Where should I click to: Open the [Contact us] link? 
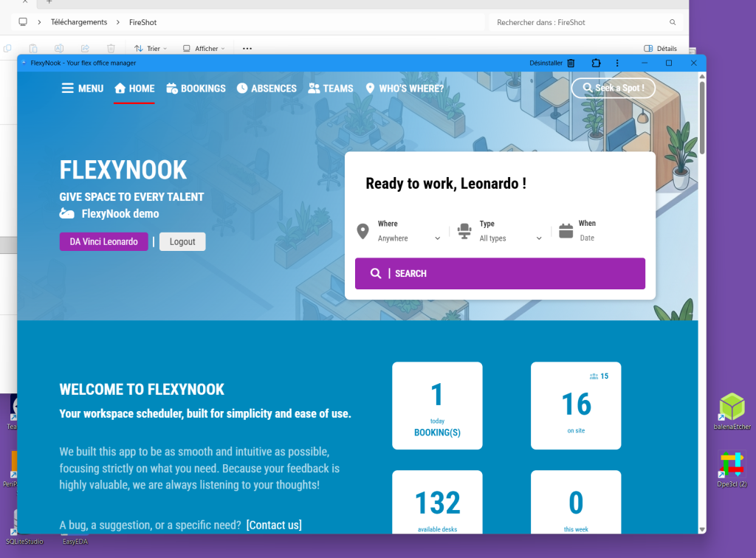[x=274, y=525]
